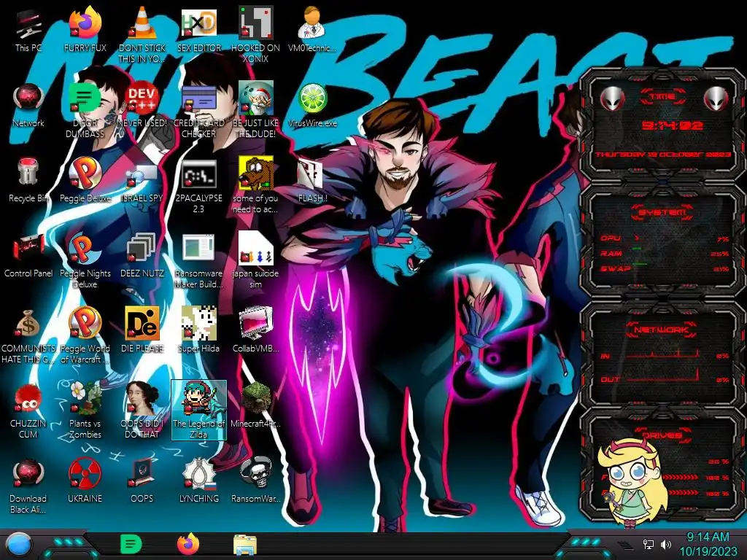Open the This PC desktop icon
The image size is (747, 560).
[x=28, y=30]
